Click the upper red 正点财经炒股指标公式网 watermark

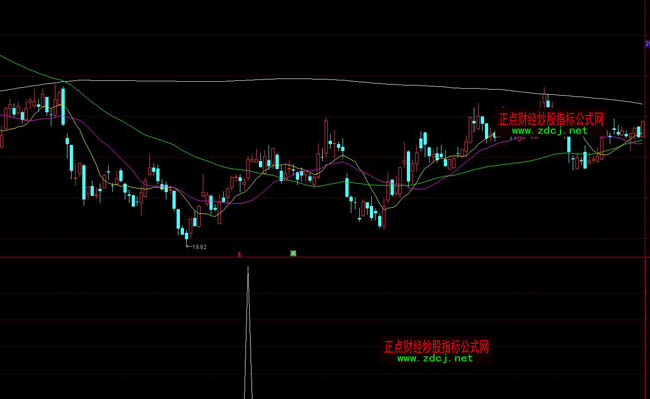(x=551, y=119)
